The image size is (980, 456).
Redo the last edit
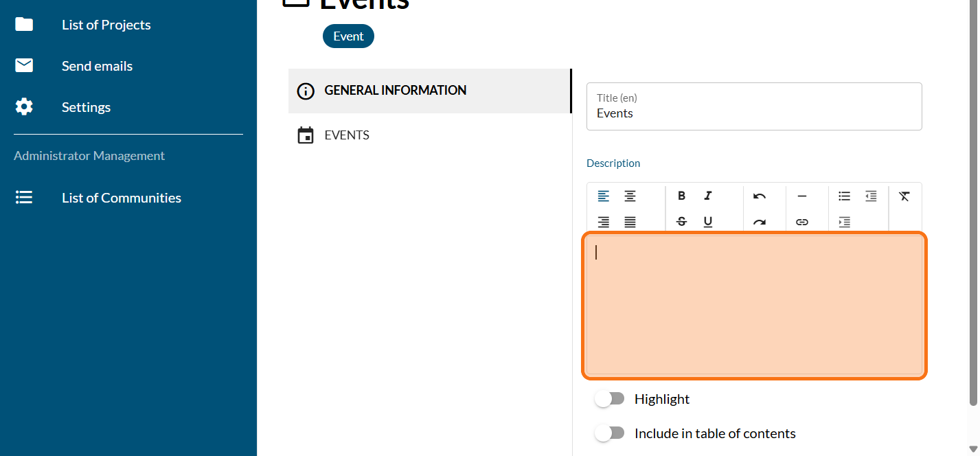pos(759,222)
